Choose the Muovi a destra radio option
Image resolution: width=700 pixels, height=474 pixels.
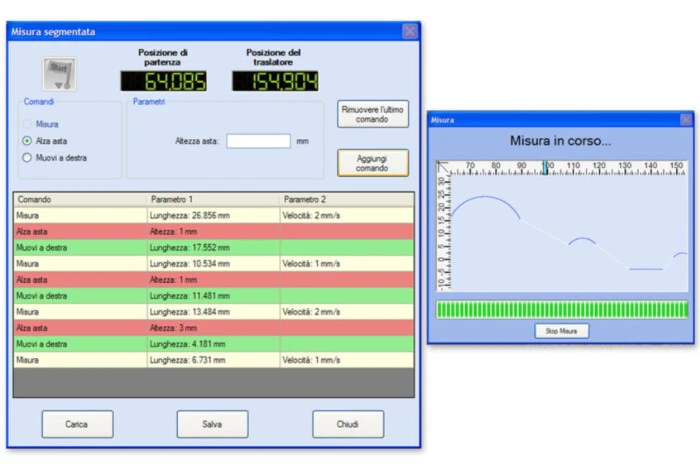[27, 157]
